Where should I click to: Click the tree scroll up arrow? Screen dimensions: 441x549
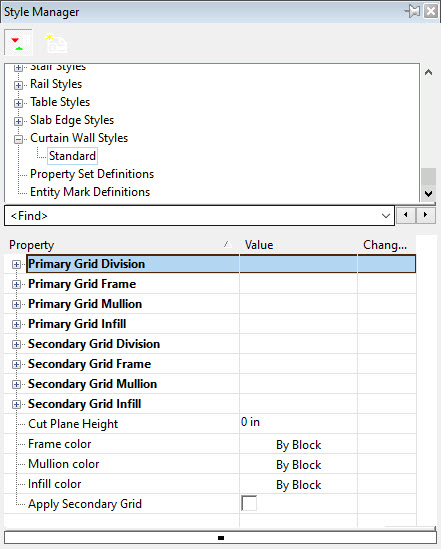tap(428, 72)
